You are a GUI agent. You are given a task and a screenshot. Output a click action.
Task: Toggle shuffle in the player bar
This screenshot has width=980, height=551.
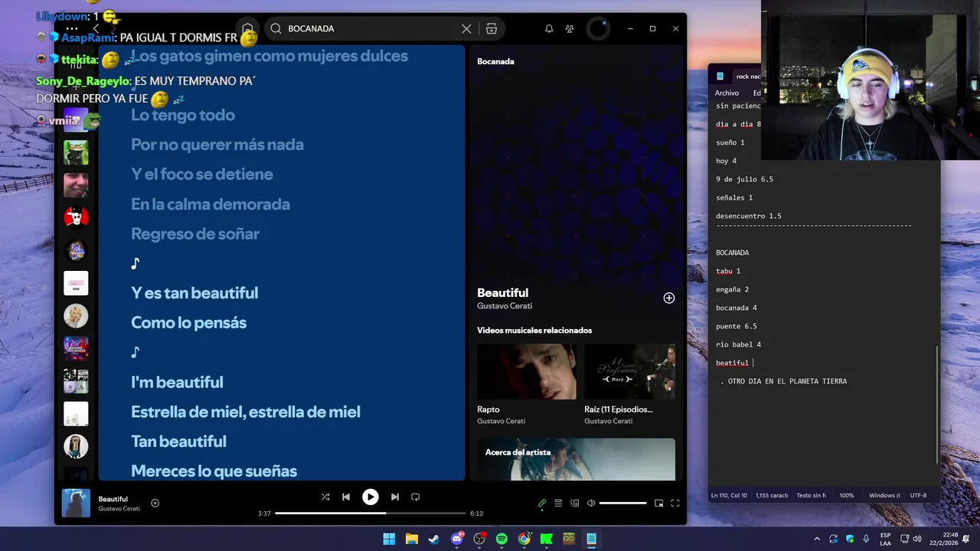pos(325,497)
